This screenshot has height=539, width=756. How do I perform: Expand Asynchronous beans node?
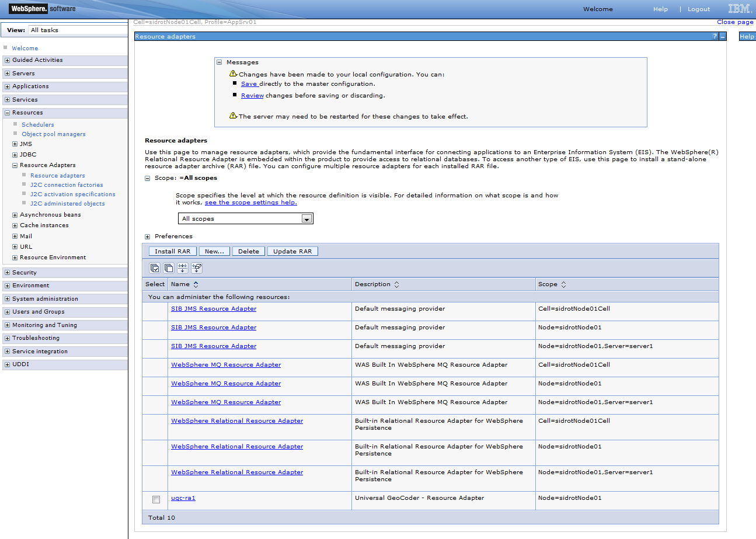pyautogui.click(x=15, y=215)
